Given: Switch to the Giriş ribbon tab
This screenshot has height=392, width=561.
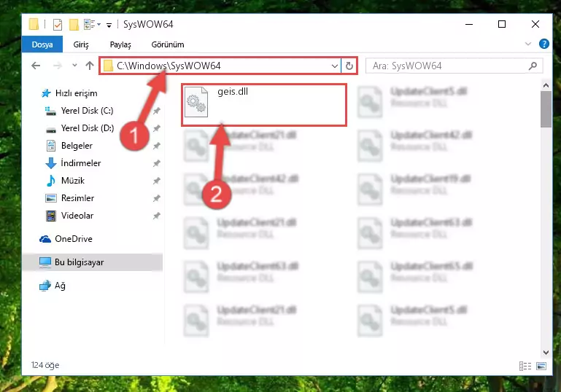Looking at the screenshot, I should [x=81, y=44].
